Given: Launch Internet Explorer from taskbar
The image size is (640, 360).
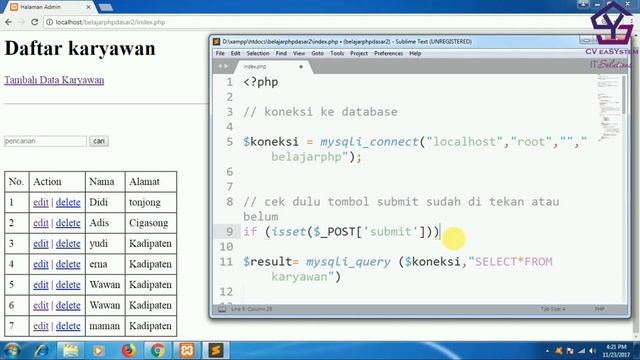Looking at the screenshot, I should 41,351.
